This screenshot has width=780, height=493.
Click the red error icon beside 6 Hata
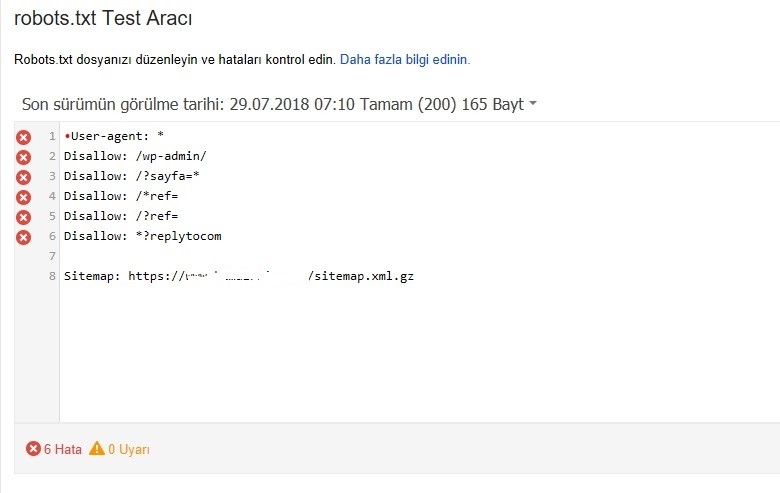point(33,449)
